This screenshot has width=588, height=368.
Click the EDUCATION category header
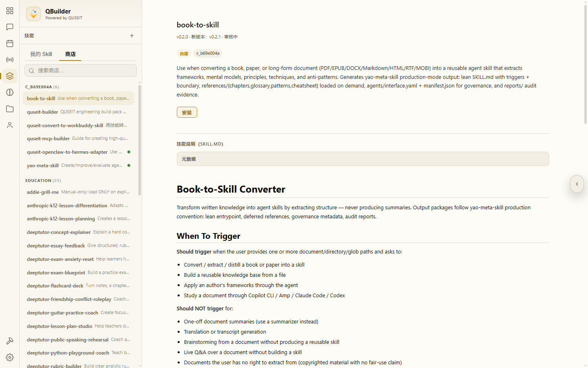pyautogui.click(x=43, y=181)
